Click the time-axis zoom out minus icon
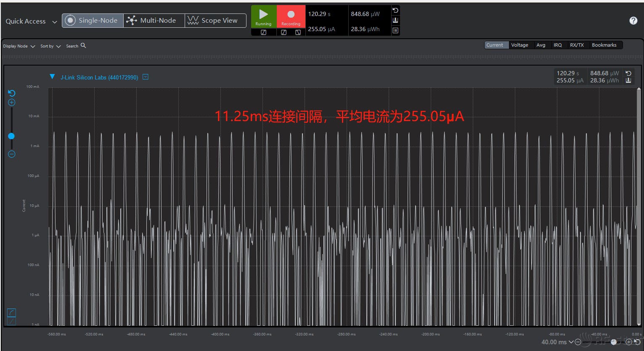The height and width of the screenshot is (351, 644). tap(578, 342)
